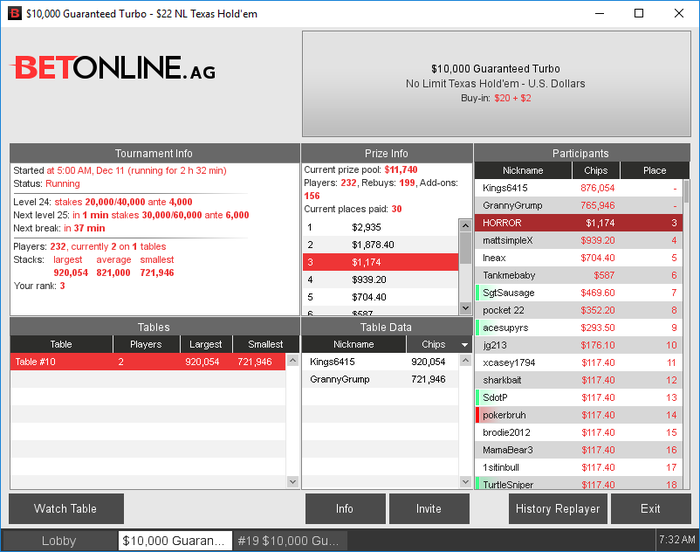This screenshot has height=552, width=700.
Task: Select 1sitinbull participant row
Action: [x=579, y=467]
